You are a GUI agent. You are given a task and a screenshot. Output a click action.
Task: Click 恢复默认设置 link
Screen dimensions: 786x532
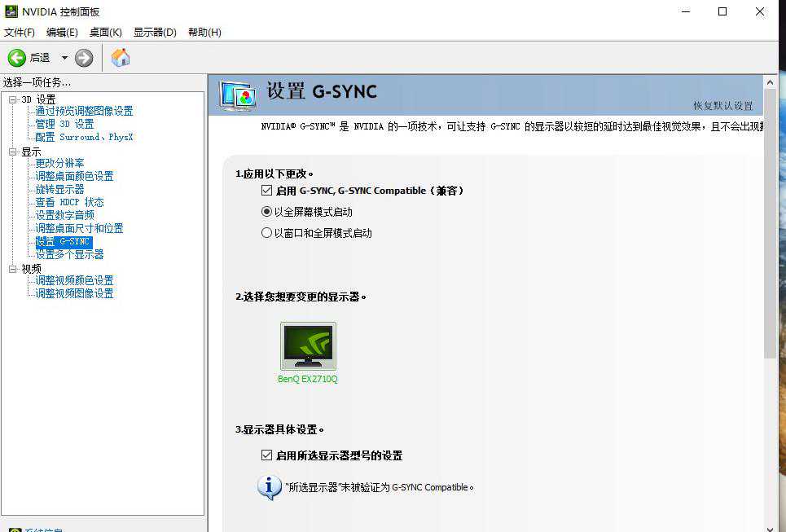click(722, 106)
